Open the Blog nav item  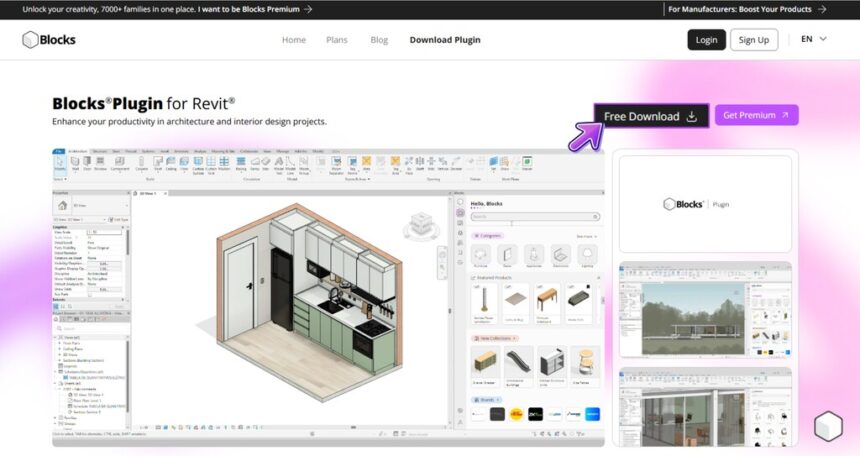(x=379, y=40)
